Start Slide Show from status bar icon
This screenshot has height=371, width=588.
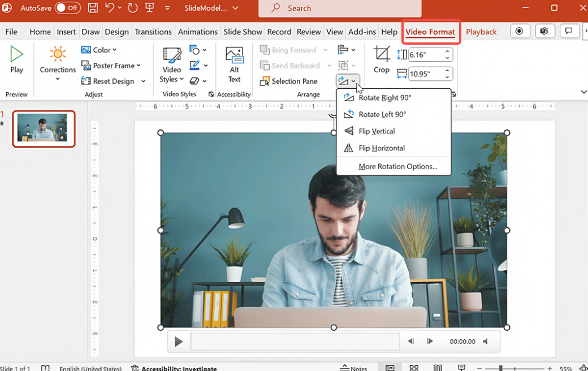[461, 367]
